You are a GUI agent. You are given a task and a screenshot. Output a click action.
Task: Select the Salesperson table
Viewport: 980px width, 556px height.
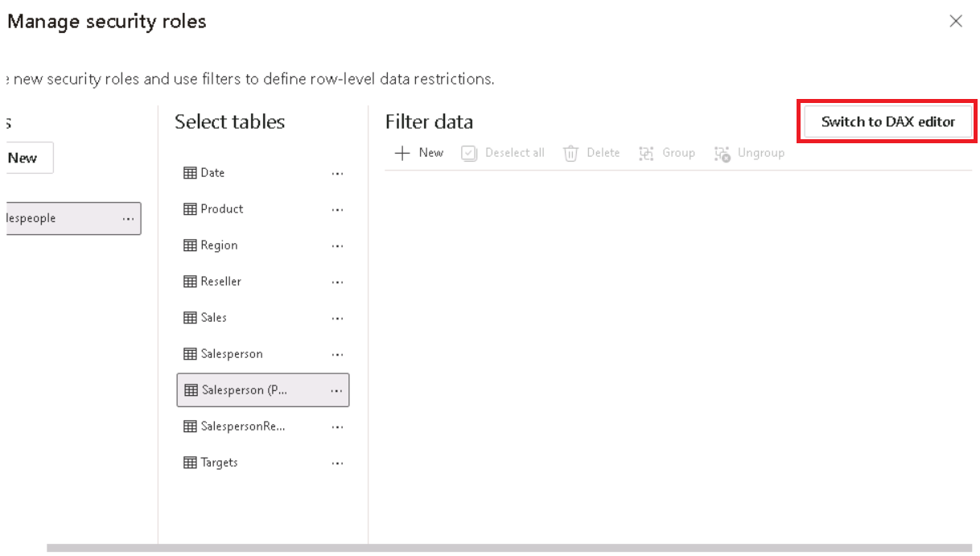coord(263,354)
